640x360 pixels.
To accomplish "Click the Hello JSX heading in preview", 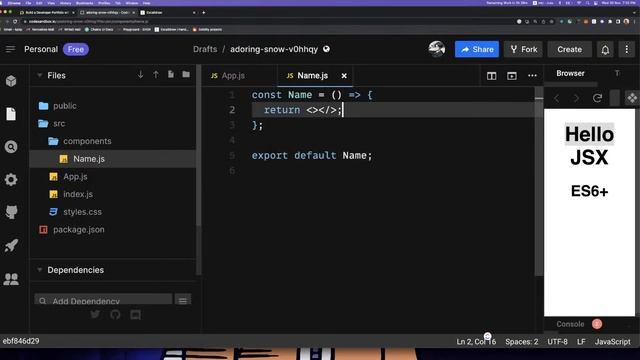I will (589, 146).
